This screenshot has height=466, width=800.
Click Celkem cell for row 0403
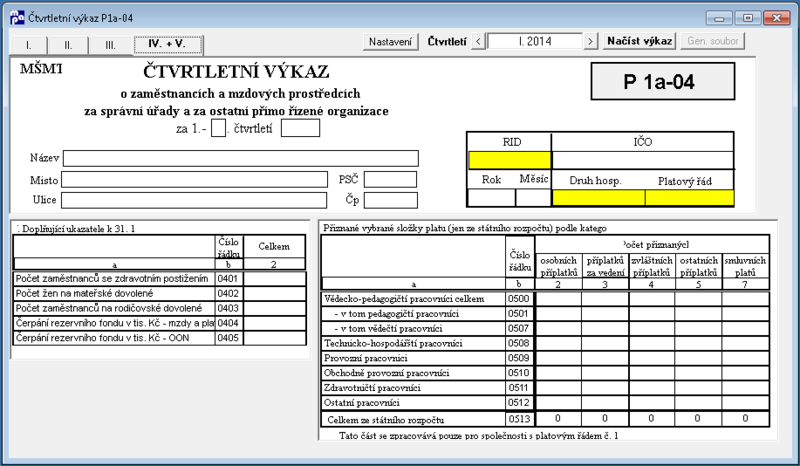click(x=274, y=308)
